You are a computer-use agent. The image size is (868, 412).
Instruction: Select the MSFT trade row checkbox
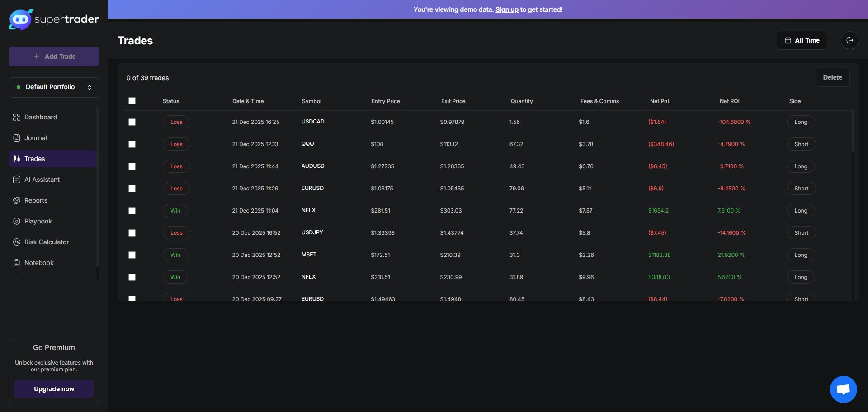click(x=132, y=255)
